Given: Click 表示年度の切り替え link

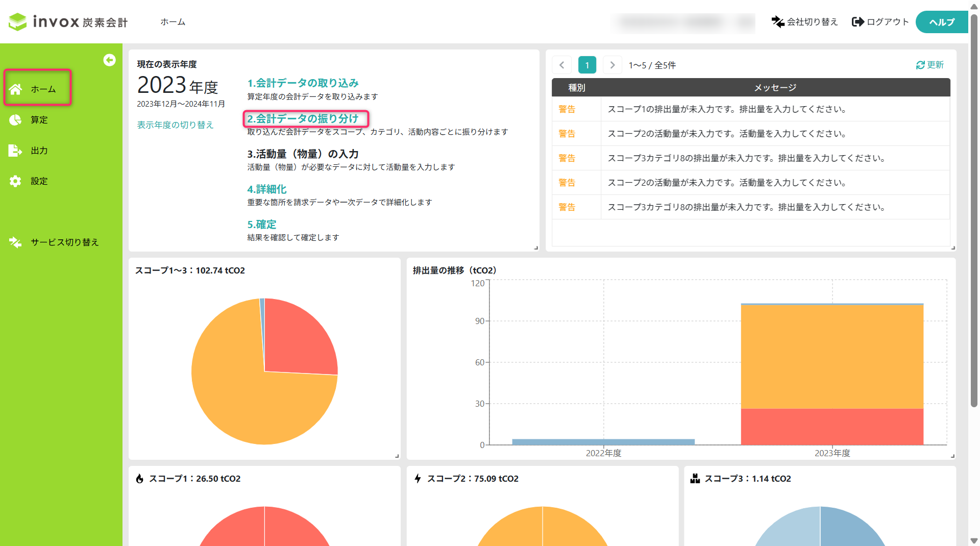Looking at the screenshot, I should 175,125.
